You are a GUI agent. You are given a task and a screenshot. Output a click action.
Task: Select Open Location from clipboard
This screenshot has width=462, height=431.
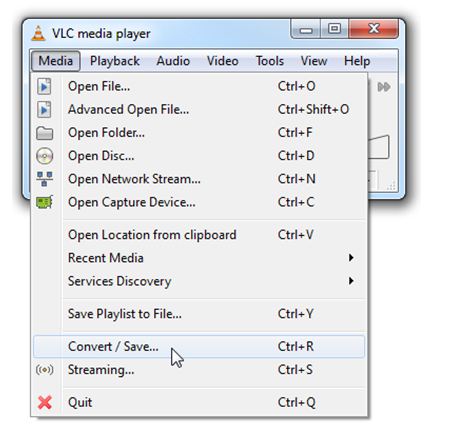click(199, 235)
